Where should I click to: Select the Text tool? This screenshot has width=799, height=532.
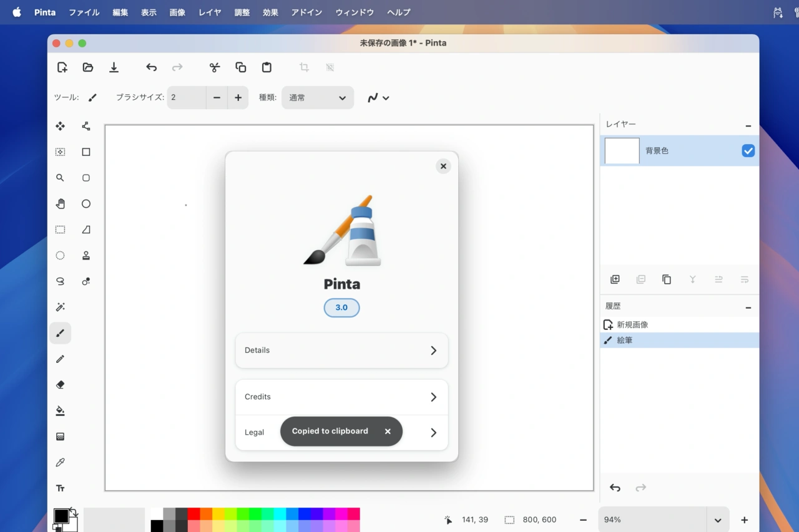click(60, 488)
